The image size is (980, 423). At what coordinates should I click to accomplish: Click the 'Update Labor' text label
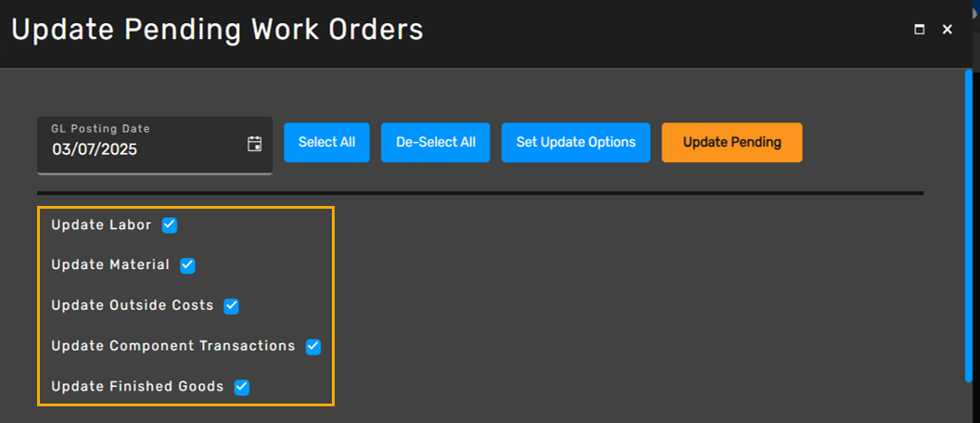101,225
